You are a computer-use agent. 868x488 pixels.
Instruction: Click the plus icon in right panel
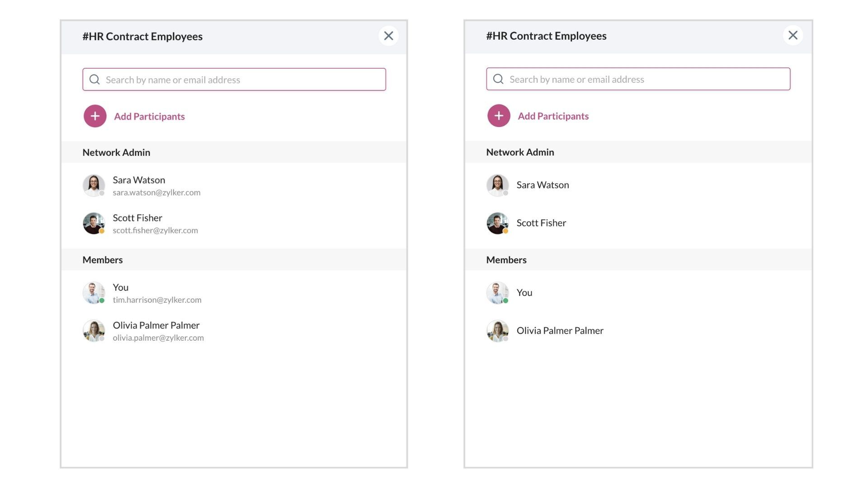click(499, 116)
